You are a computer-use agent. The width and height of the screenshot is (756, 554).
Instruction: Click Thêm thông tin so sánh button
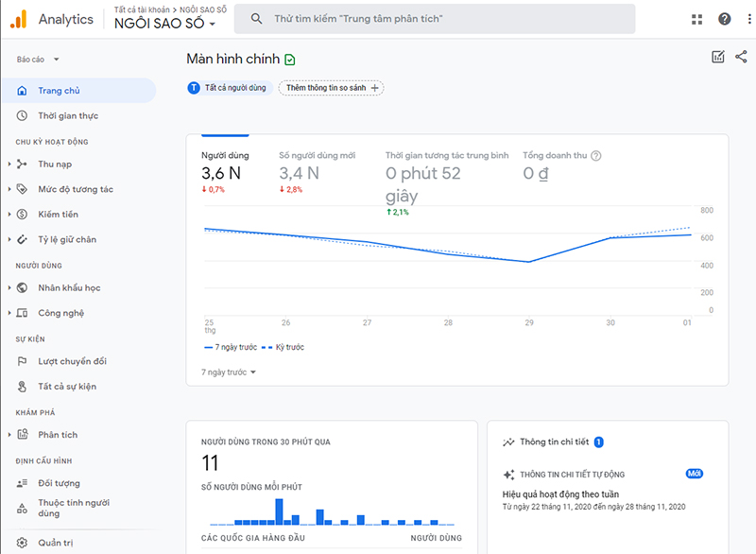click(328, 87)
